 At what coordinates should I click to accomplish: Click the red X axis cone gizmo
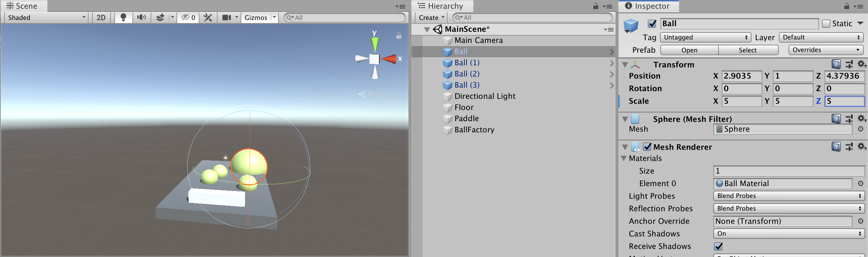(x=389, y=59)
